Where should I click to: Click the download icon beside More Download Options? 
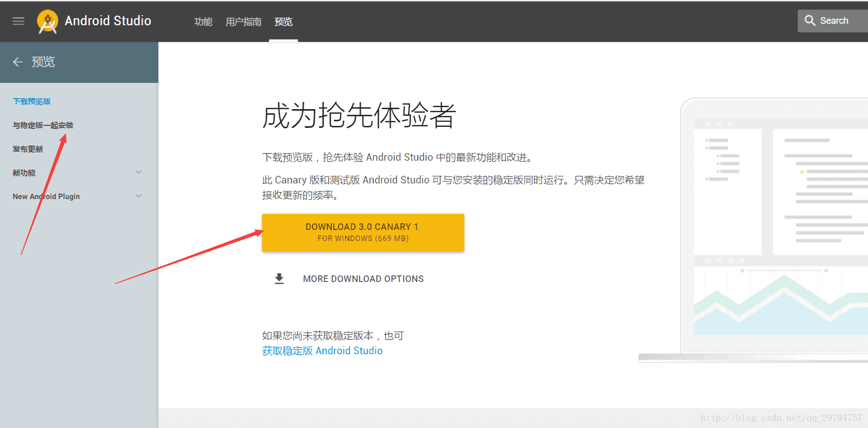pyautogui.click(x=279, y=279)
